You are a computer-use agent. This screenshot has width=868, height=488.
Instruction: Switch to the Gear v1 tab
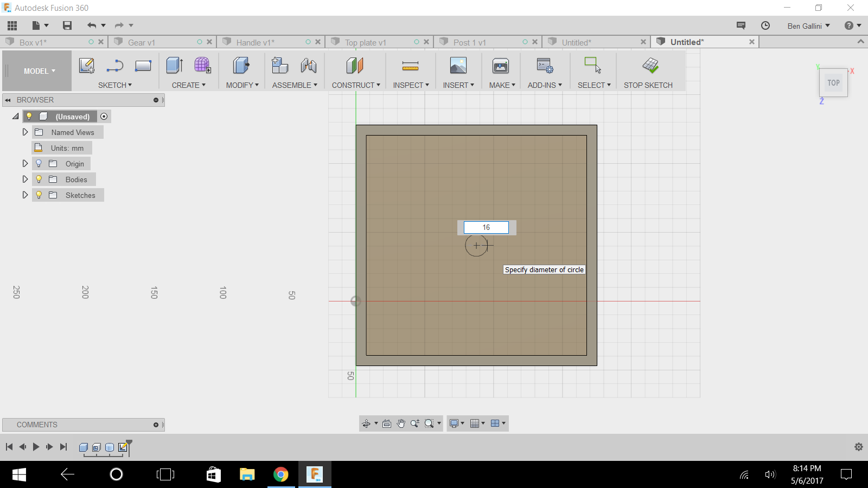[x=162, y=42]
